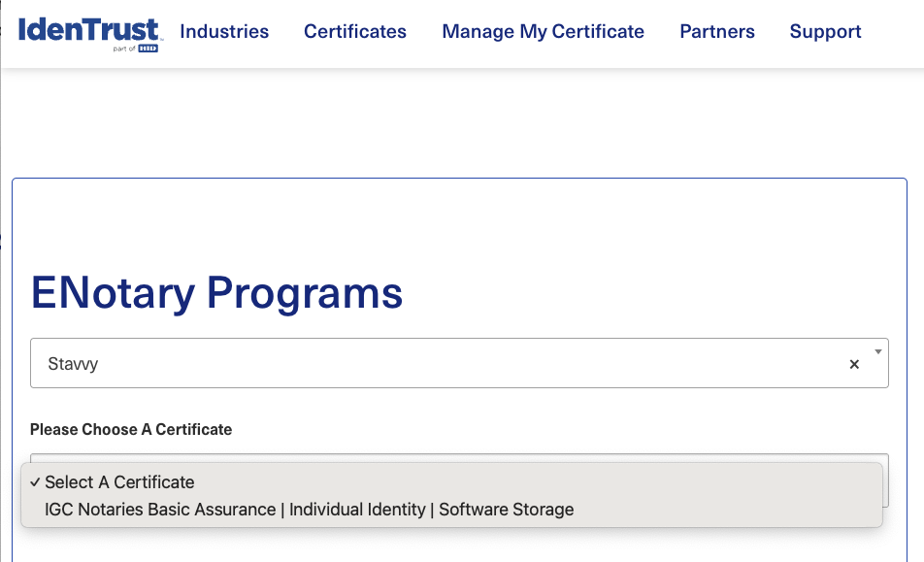Screen dimensions: 924x562
Task: Click the checkmark next to Select A Certificate
Action: pos(36,481)
